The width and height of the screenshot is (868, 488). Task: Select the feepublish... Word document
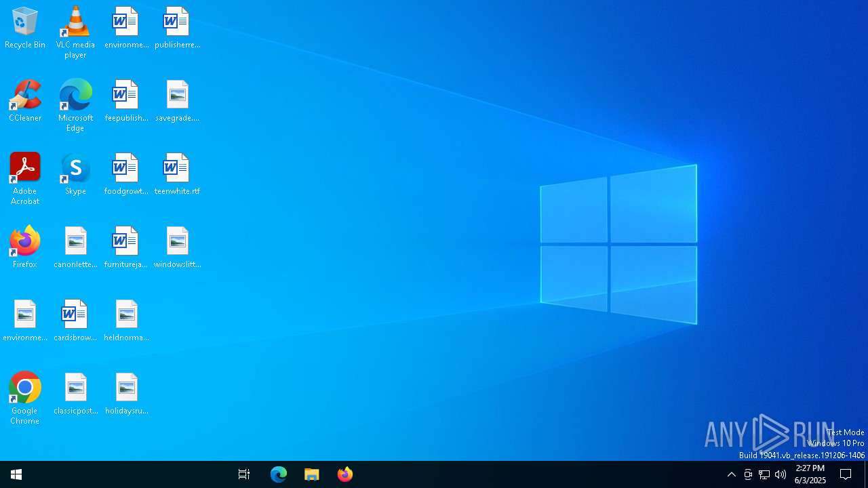point(126,101)
